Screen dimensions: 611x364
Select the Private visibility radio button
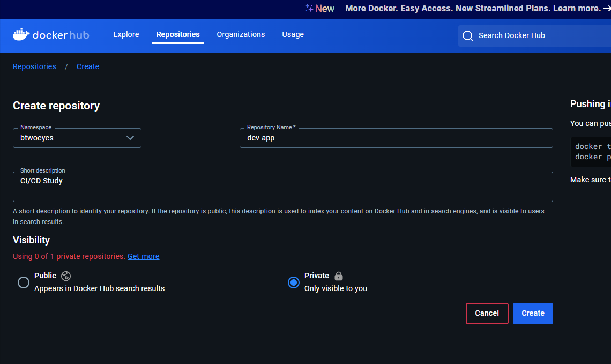click(x=293, y=283)
